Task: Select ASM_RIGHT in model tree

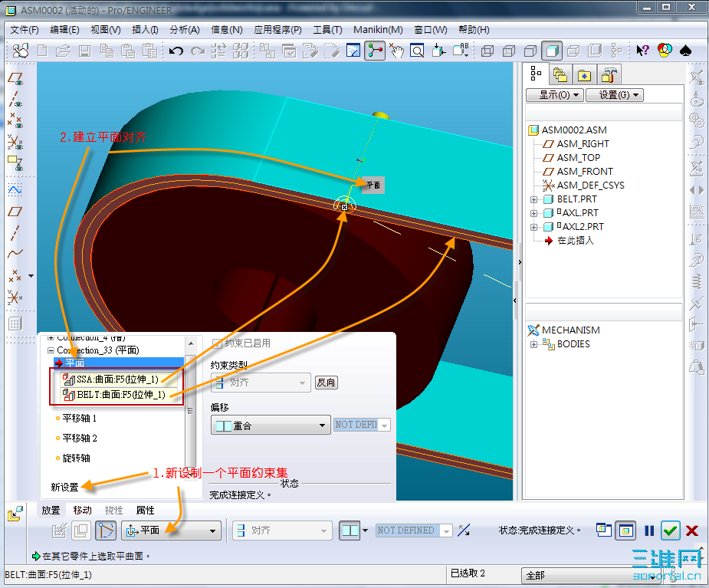Action: click(x=583, y=144)
